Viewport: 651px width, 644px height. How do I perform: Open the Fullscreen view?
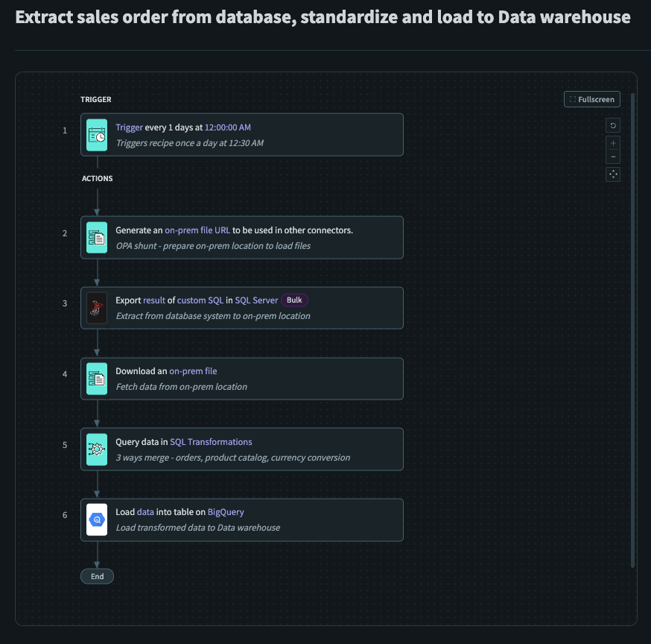(x=592, y=99)
